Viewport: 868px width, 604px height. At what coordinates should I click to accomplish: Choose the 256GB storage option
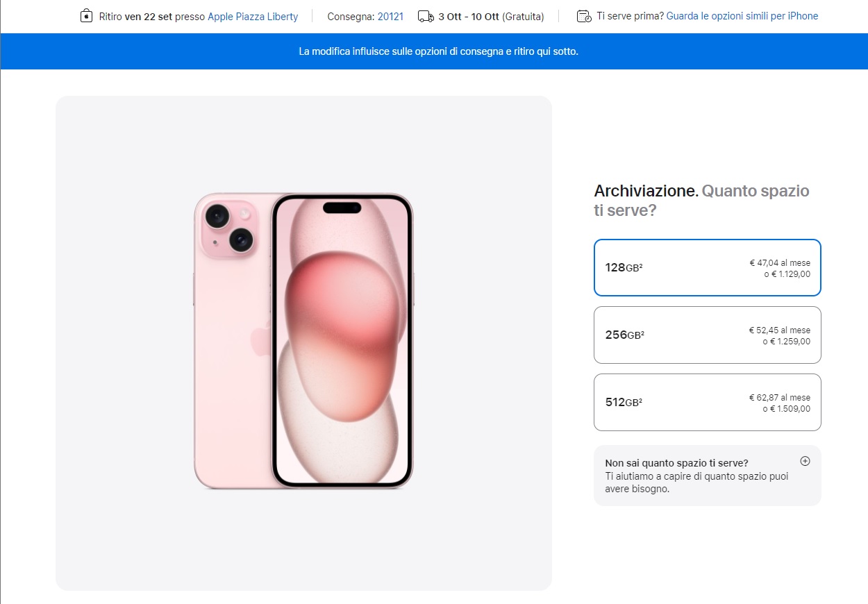707,335
